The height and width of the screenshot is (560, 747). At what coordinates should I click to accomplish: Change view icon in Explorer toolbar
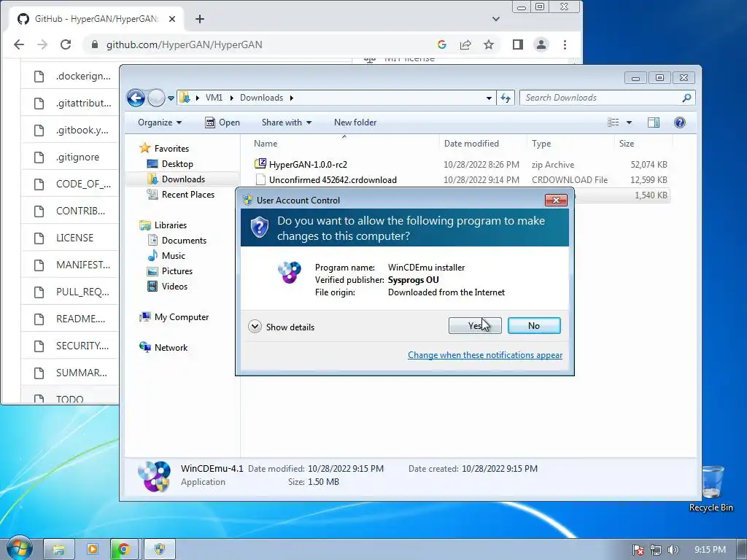click(x=613, y=122)
